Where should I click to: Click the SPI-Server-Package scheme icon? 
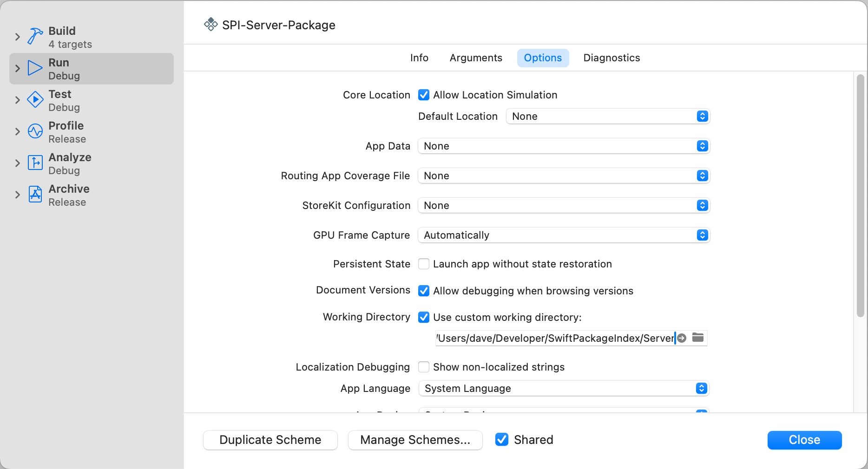click(x=211, y=25)
